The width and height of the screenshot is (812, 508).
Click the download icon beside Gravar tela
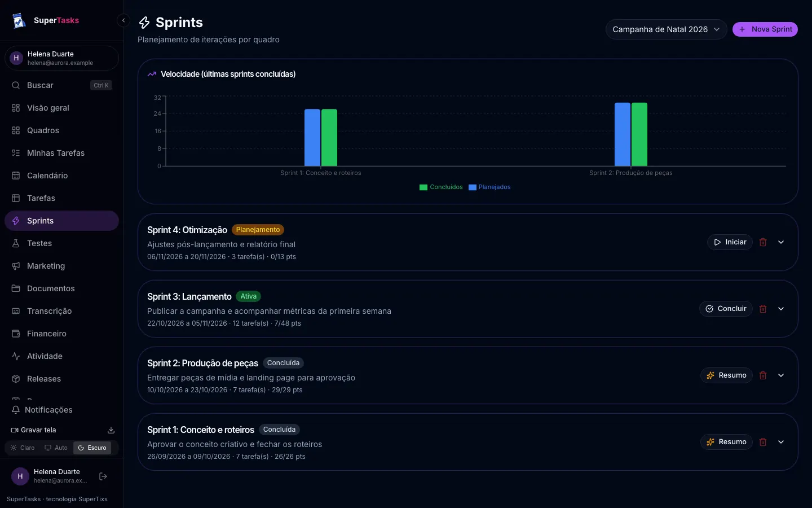tap(111, 430)
